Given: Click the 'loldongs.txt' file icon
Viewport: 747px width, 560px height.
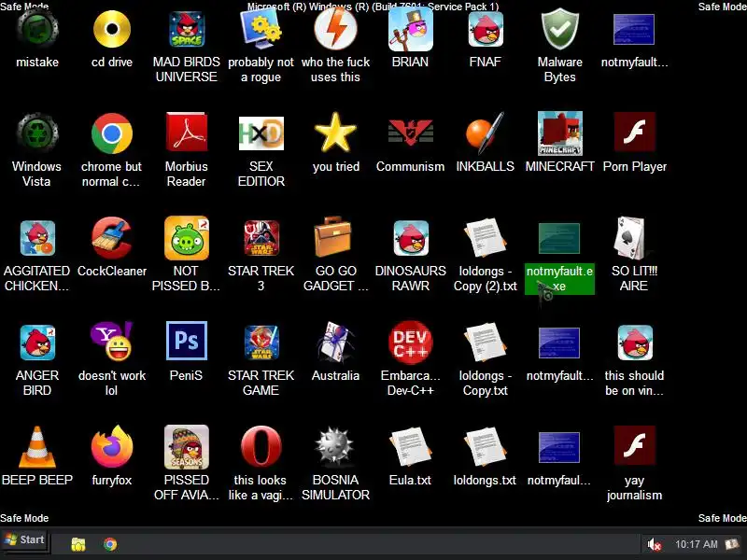Looking at the screenshot, I should [486, 447].
